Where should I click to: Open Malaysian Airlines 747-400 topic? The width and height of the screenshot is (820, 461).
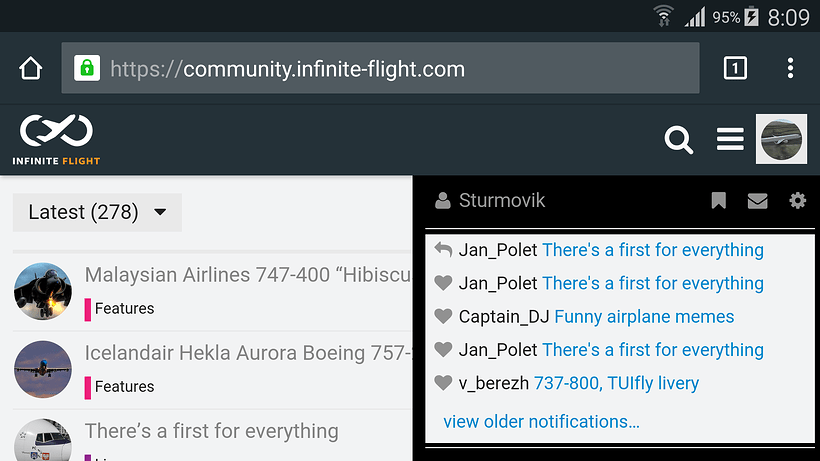click(x=248, y=275)
